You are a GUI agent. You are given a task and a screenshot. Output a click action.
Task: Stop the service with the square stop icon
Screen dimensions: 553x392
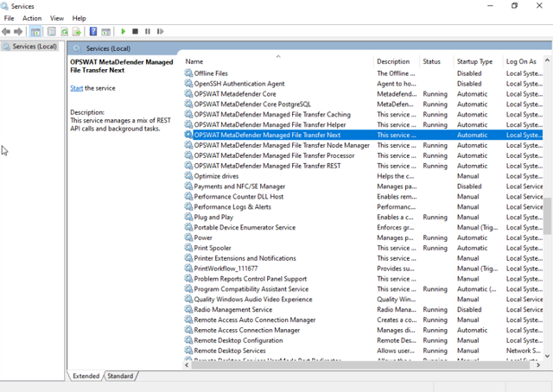click(135, 31)
